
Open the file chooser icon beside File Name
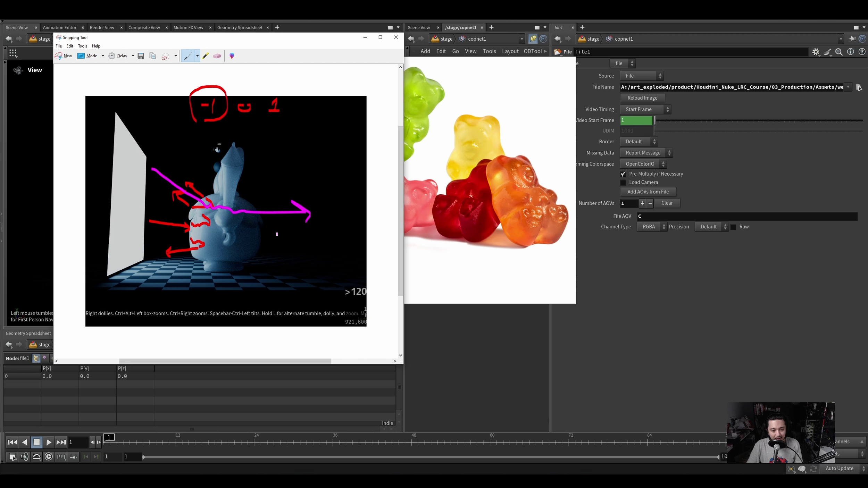point(859,87)
